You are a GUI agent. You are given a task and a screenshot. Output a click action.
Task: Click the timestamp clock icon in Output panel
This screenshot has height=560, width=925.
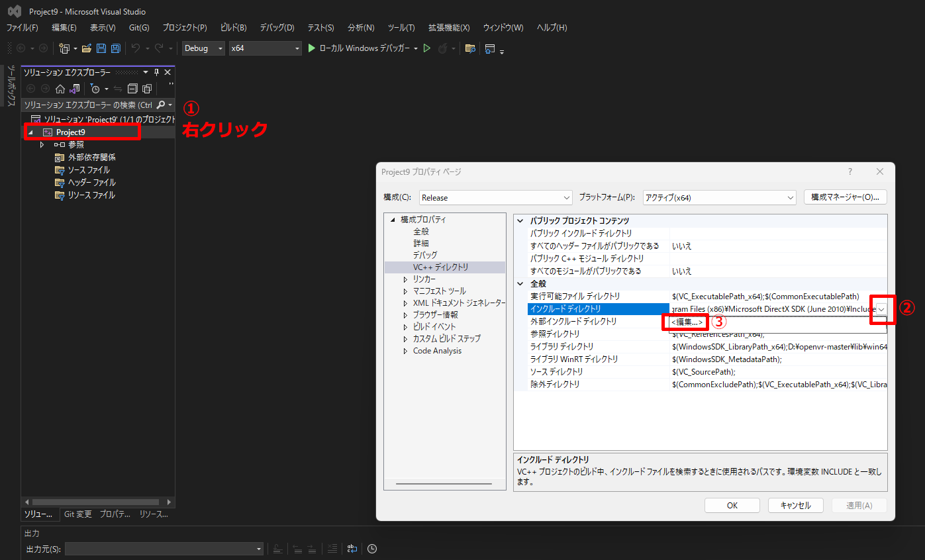tap(372, 549)
